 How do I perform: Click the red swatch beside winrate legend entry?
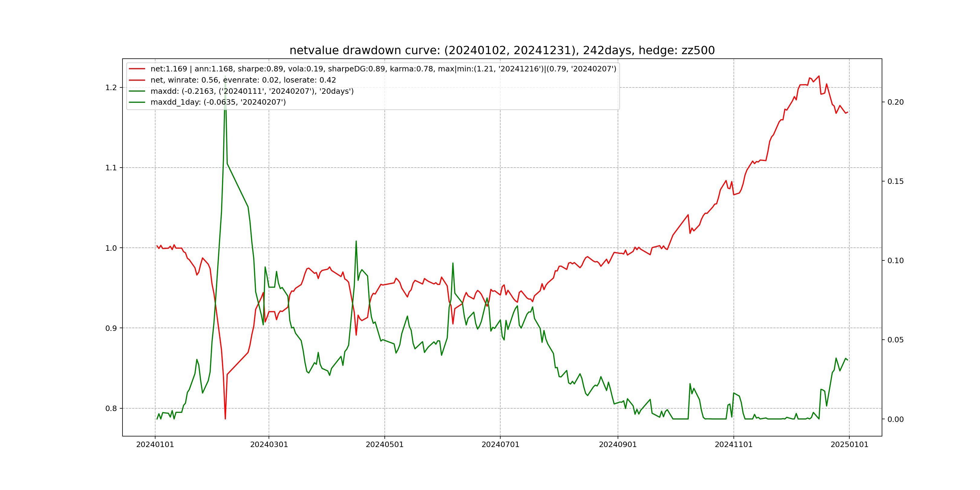point(137,80)
